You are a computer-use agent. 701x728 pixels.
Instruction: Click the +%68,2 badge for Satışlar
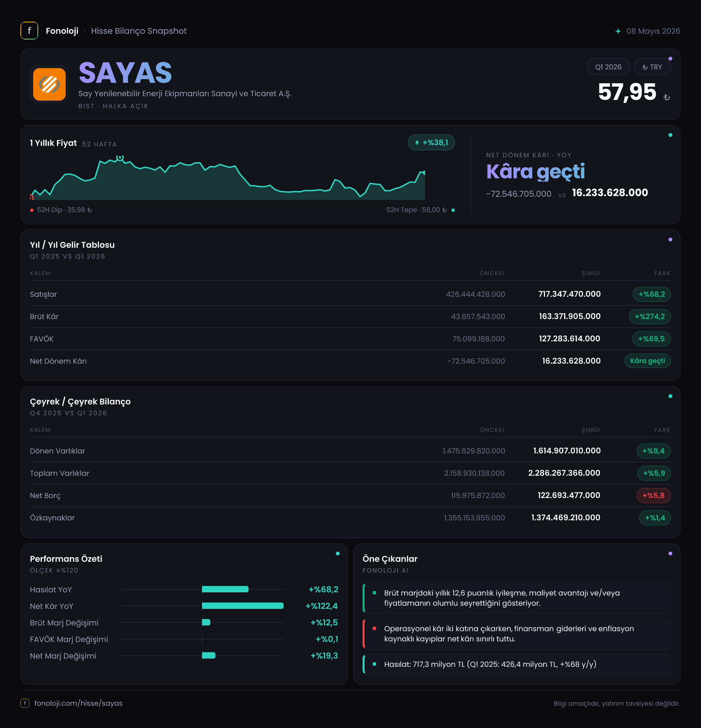pos(652,294)
